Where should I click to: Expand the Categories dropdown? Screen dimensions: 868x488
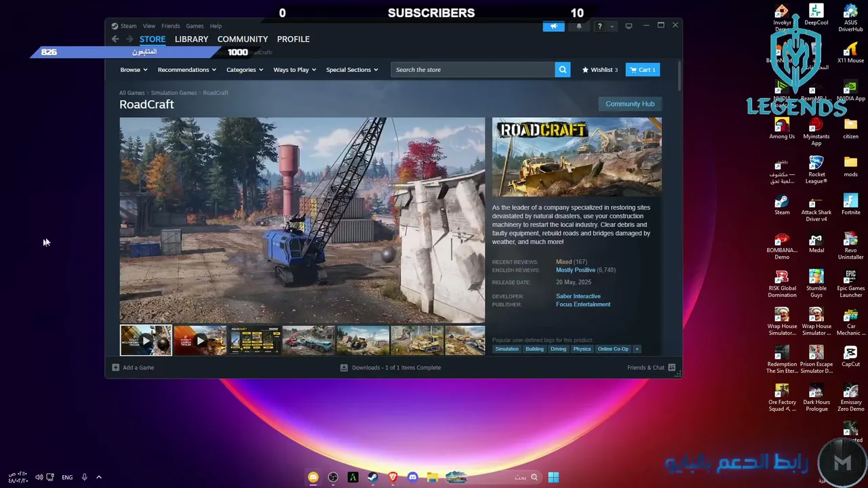click(245, 70)
